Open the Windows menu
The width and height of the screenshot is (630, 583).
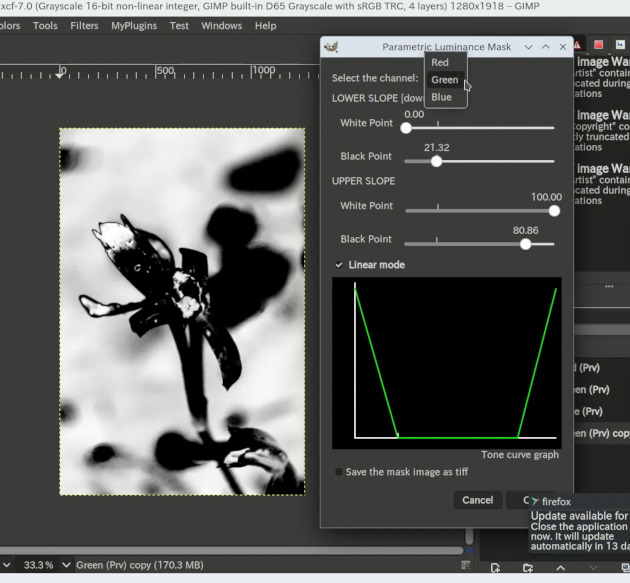point(221,26)
